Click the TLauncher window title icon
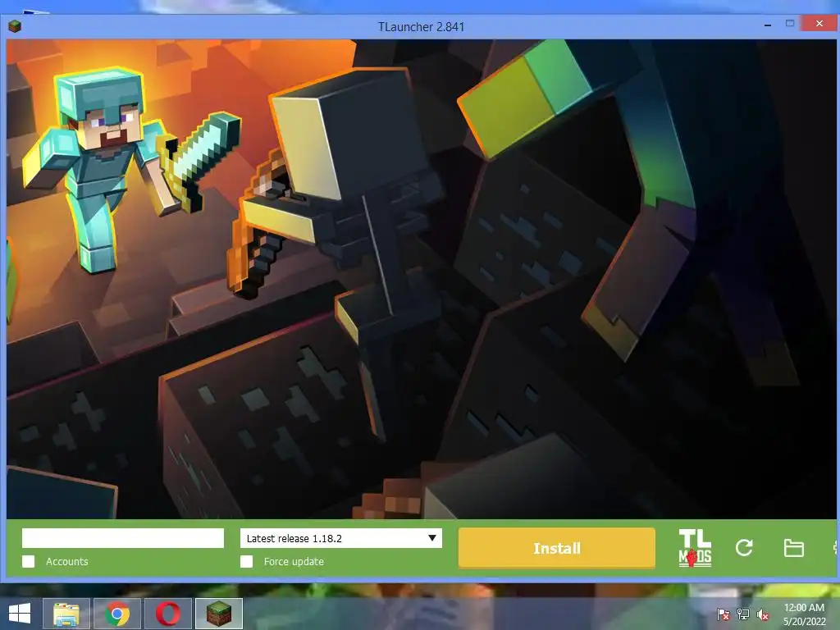 (15, 25)
